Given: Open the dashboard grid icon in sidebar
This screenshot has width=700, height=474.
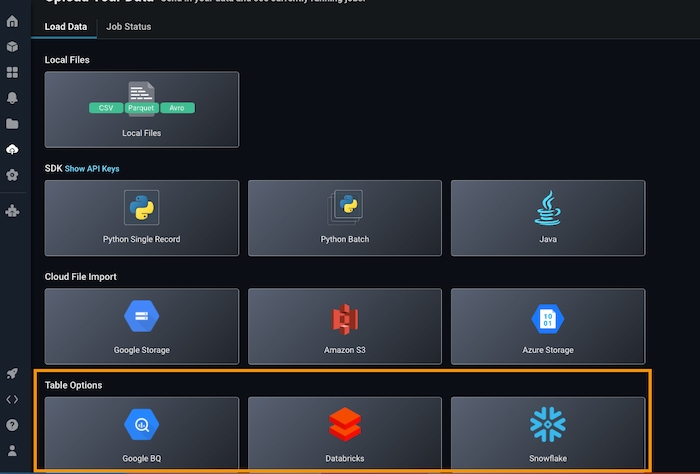Looking at the screenshot, I should click(x=12, y=72).
